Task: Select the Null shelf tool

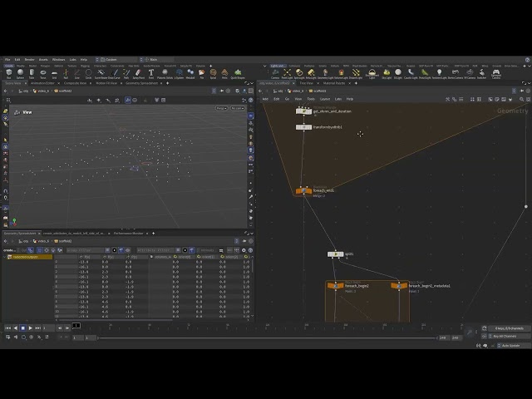Action: click(66, 74)
